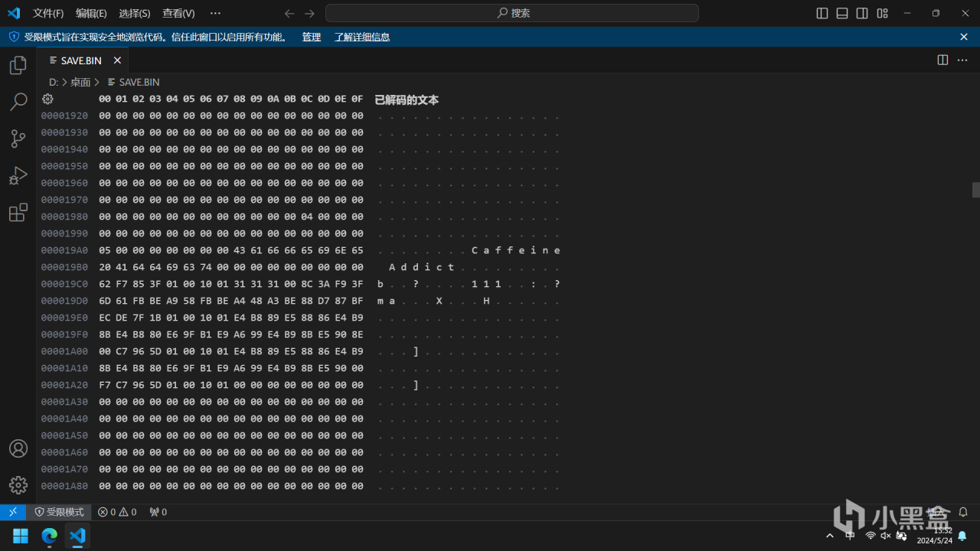Screen dimensions: 980x551
Task: Click byte 6D in row 000019D0
Action: coord(105,301)
